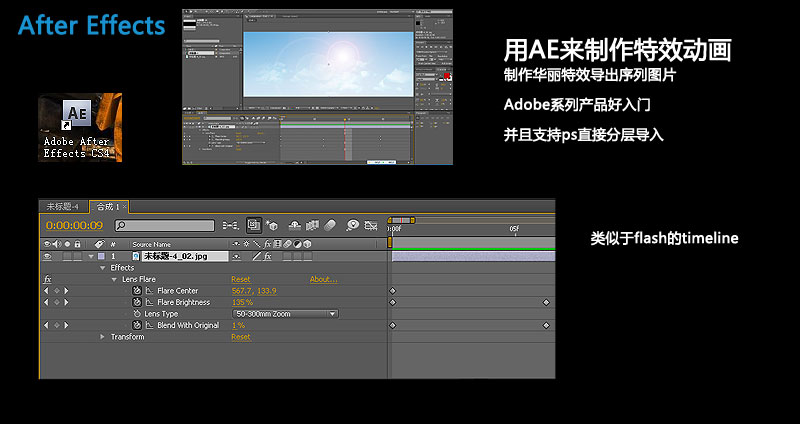Click the Shy switch column header icon

point(236,244)
